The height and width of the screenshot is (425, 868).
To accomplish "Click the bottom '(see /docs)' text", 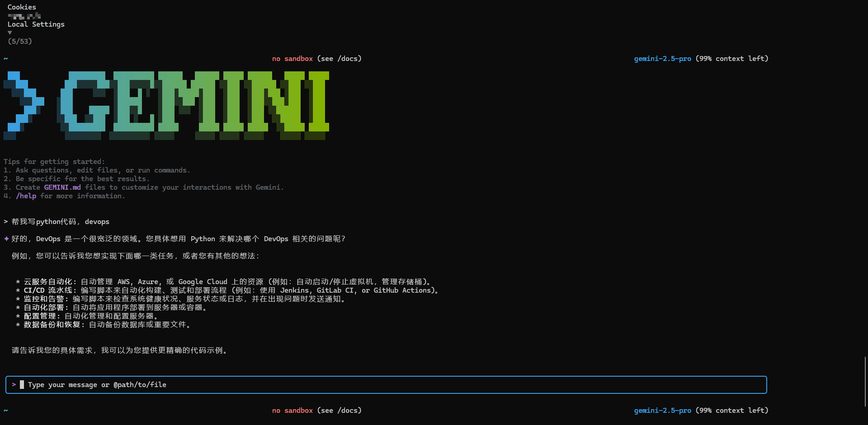I will pyautogui.click(x=340, y=411).
